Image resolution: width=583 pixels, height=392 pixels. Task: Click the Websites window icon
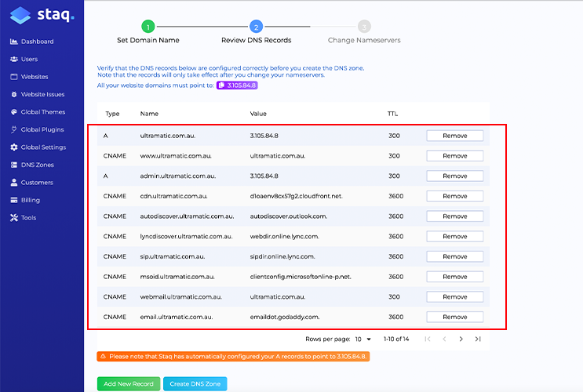tap(14, 77)
